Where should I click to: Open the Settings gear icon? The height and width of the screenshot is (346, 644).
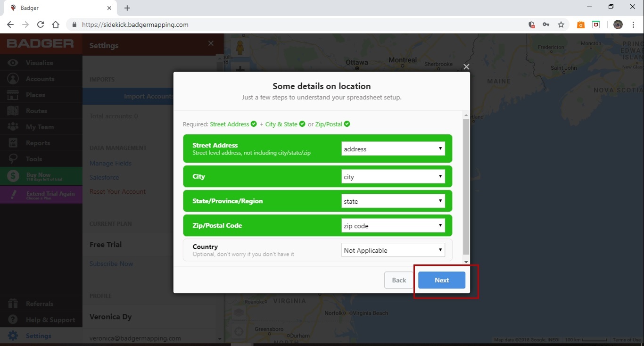[x=13, y=336]
